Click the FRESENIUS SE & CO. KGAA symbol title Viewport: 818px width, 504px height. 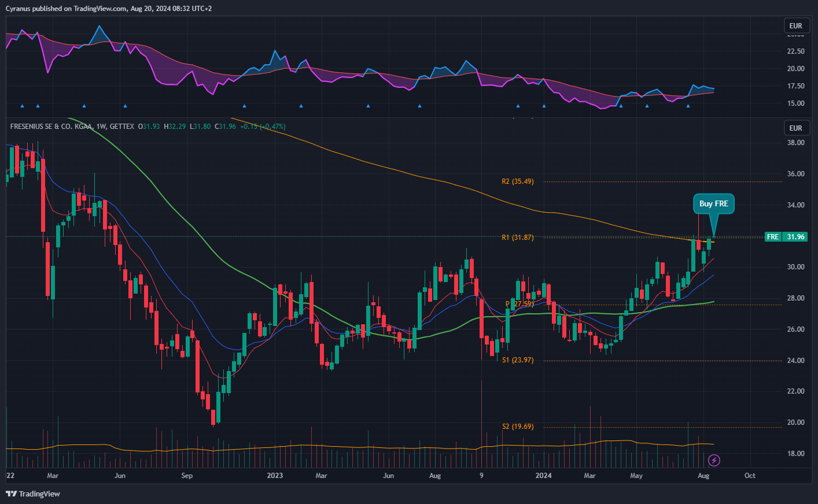(x=51, y=127)
